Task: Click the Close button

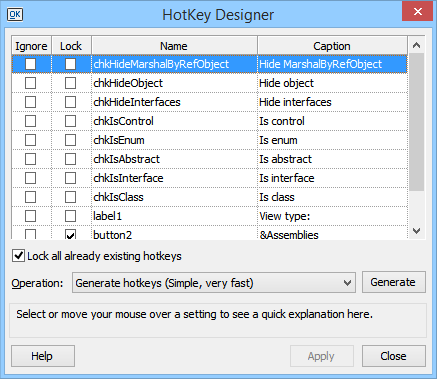Action: pos(393,356)
